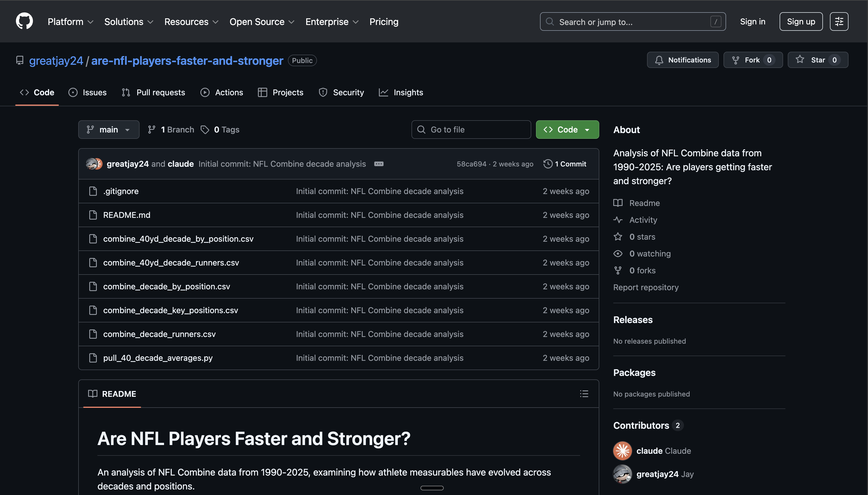
Task: Open combine_decade_runners.csv file
Action: (x=159, y=334)
